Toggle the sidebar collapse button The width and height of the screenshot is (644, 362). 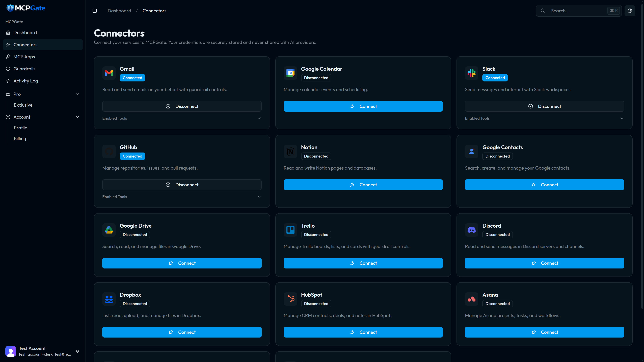95,11
